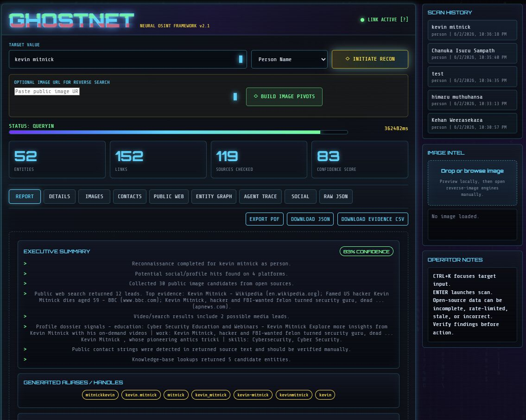Open the Contacts tab
The image size is (526, 420).
[129, 196]
